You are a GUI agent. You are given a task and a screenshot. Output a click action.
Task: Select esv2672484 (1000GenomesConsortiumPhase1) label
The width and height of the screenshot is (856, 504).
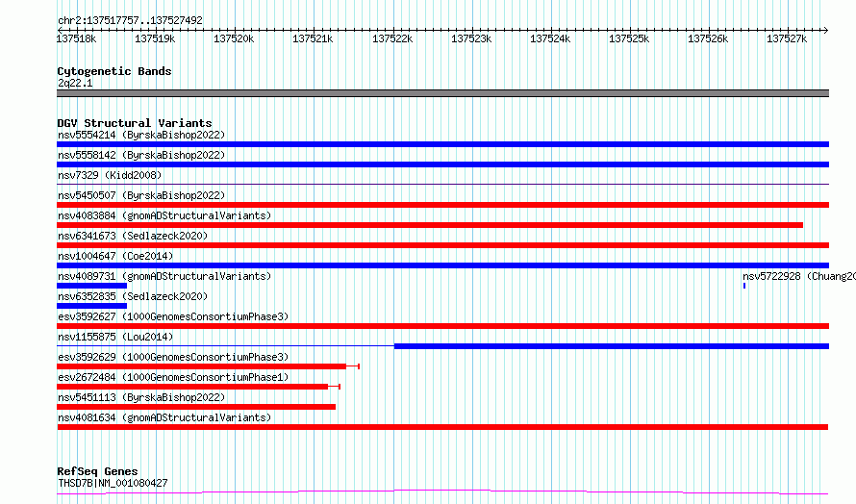coord(173,377)
